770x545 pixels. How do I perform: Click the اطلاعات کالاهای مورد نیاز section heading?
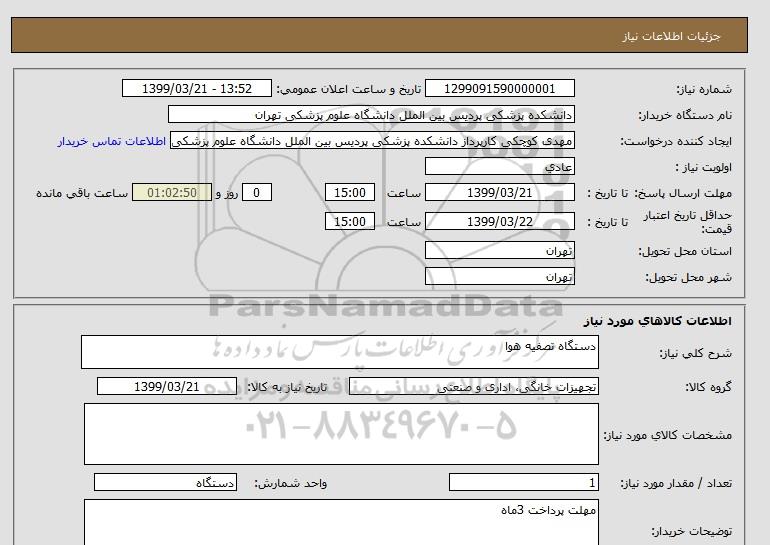click(658, 321)
